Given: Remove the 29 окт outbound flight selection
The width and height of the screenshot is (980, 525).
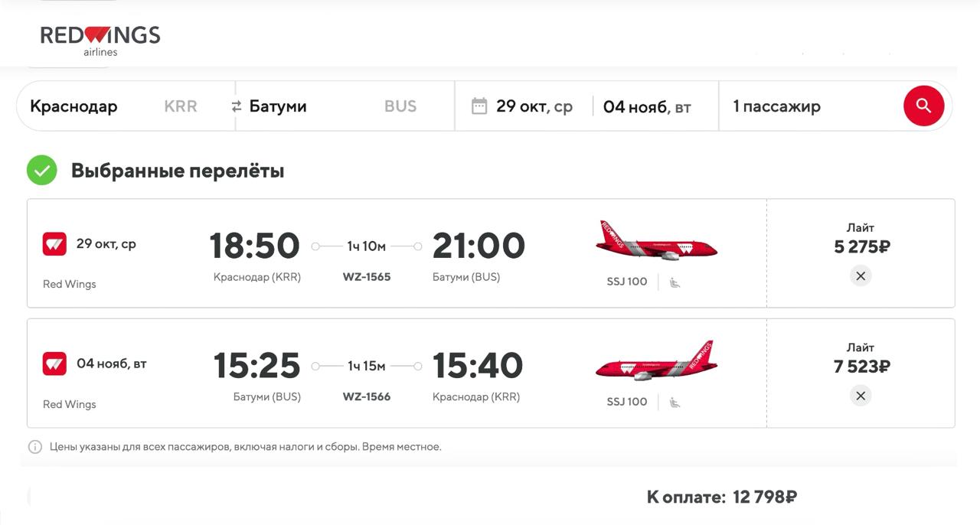Looking at the screenshot, I should click(x=861, y=276).
